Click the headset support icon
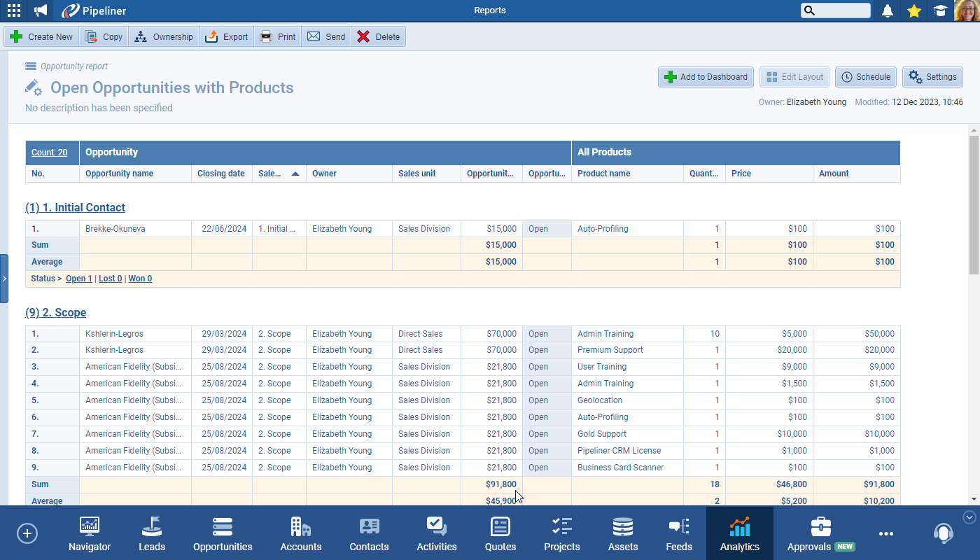Image resolution: width=980 pixels, height=560 pixels. tap(943, 533)
